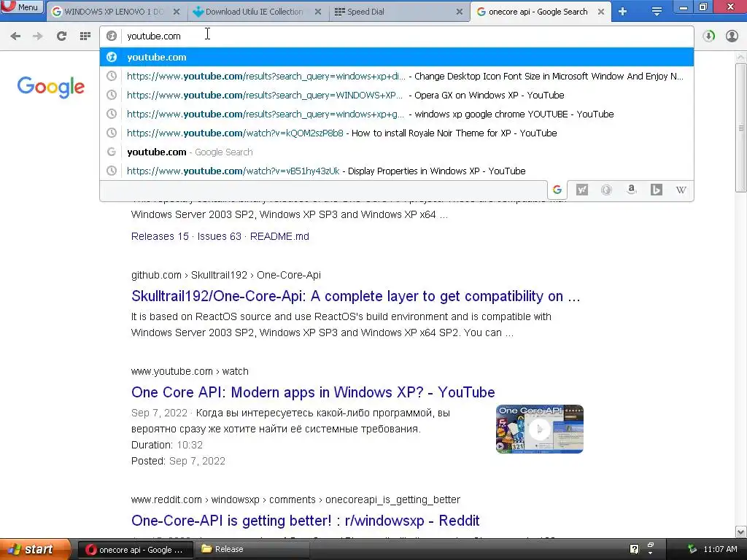Switch to WINDOWS XP LENOVO tab
Viewport: 747px width, 560px height.
coord(113,12)
